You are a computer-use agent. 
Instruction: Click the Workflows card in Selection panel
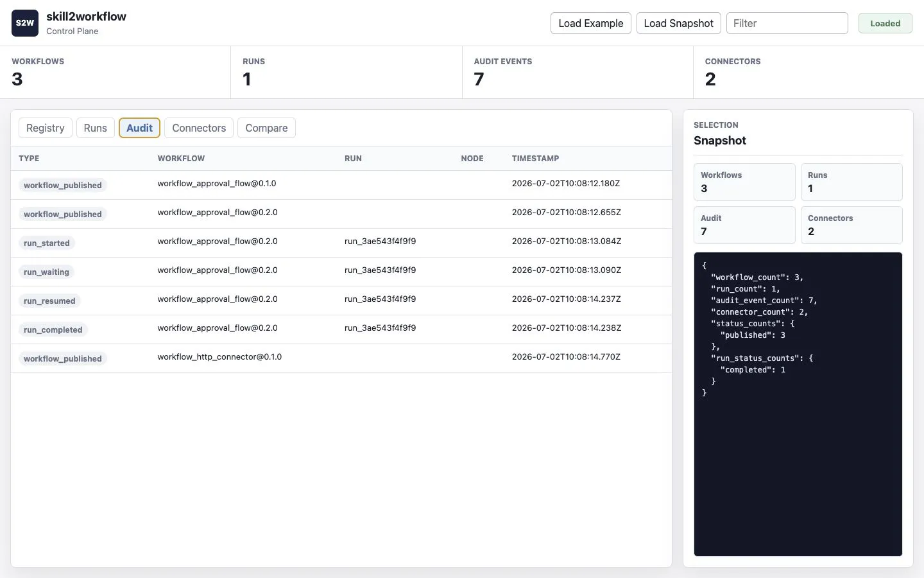(744, 182)
